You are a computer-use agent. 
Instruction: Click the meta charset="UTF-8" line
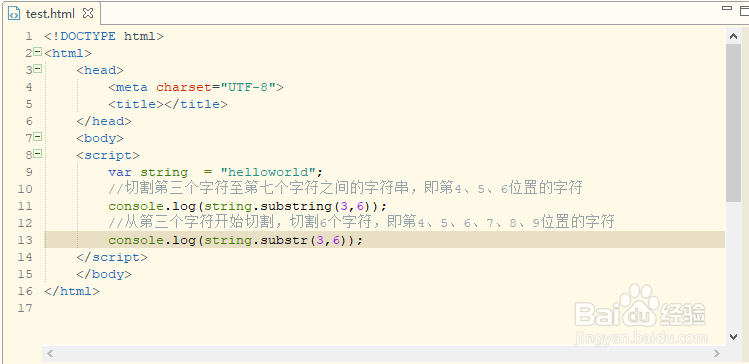click(x=196, y=87)
